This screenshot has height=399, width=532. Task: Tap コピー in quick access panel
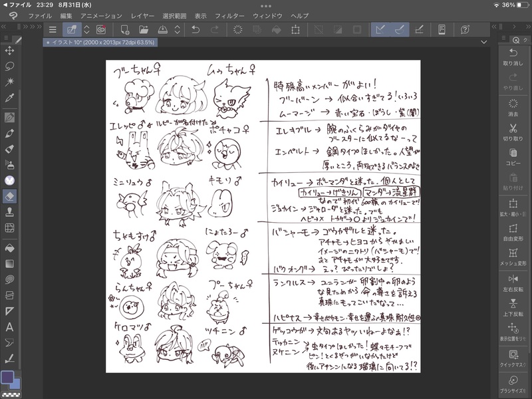513,157
